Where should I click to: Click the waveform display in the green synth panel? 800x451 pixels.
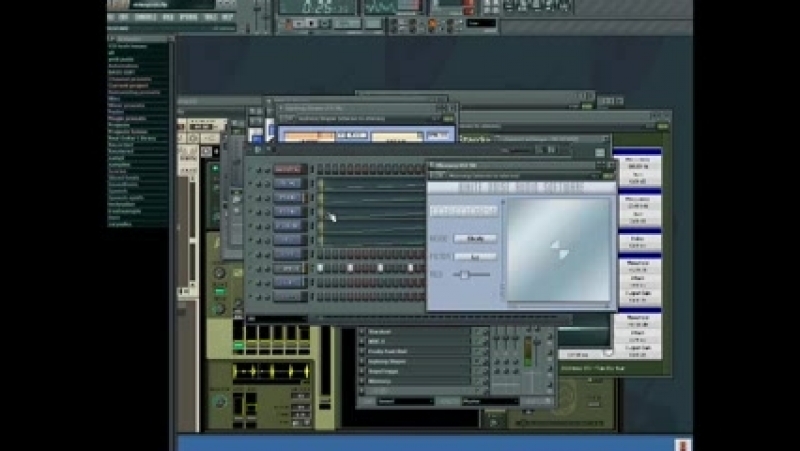point(272,372)
